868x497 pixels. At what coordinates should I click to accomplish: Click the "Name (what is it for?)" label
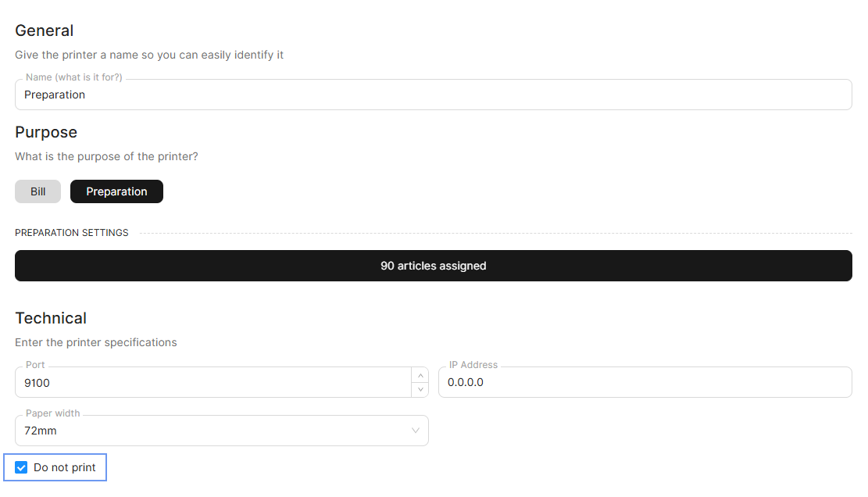tap(73, 77)
